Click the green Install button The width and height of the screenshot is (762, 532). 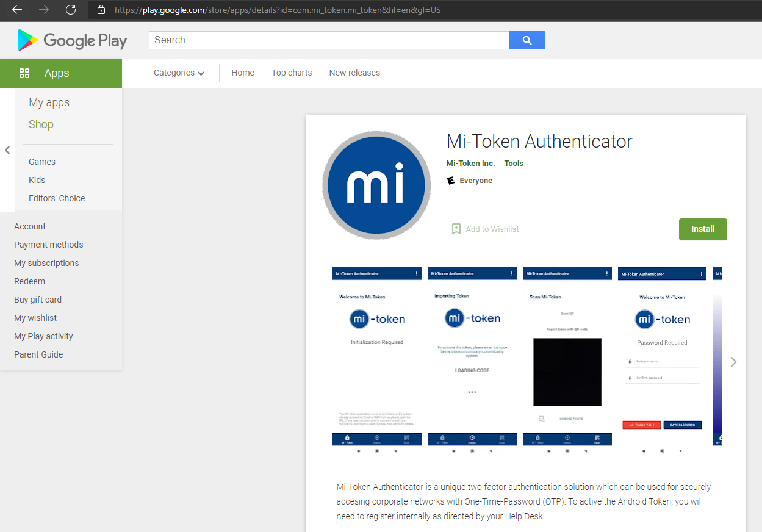(703, 229)
